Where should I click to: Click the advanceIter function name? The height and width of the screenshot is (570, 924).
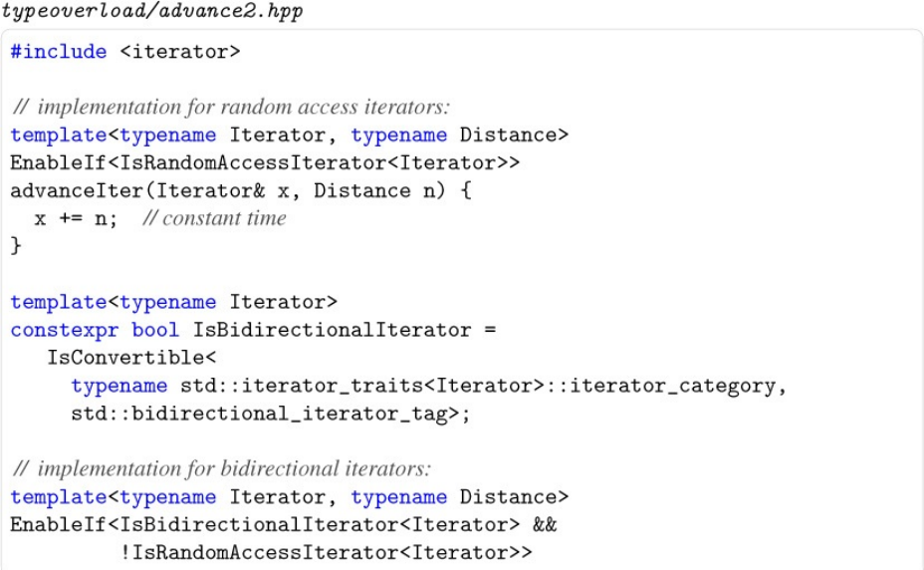76,190
